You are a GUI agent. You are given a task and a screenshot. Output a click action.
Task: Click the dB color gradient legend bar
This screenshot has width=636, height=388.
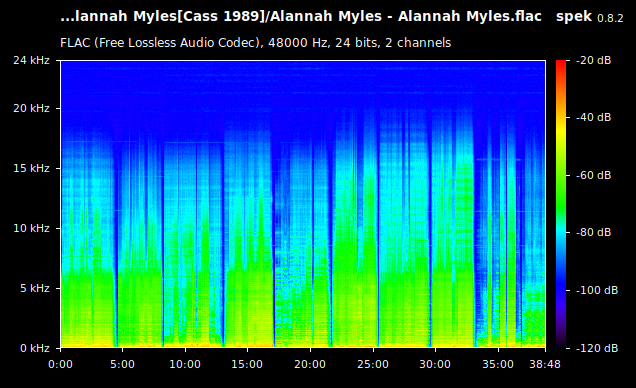pos(561,204)
